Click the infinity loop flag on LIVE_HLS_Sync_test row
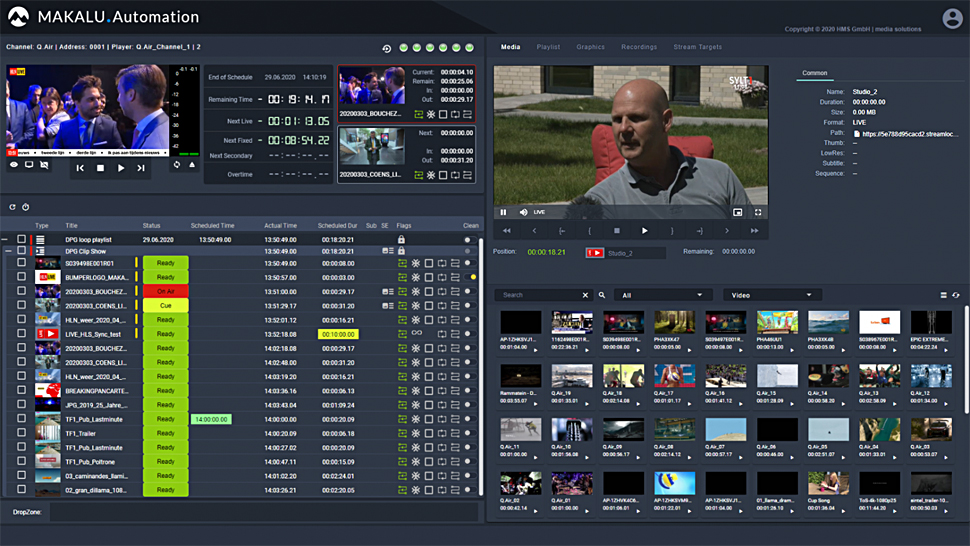The height and width of the screenshot is (546, 970). [417, 334]
